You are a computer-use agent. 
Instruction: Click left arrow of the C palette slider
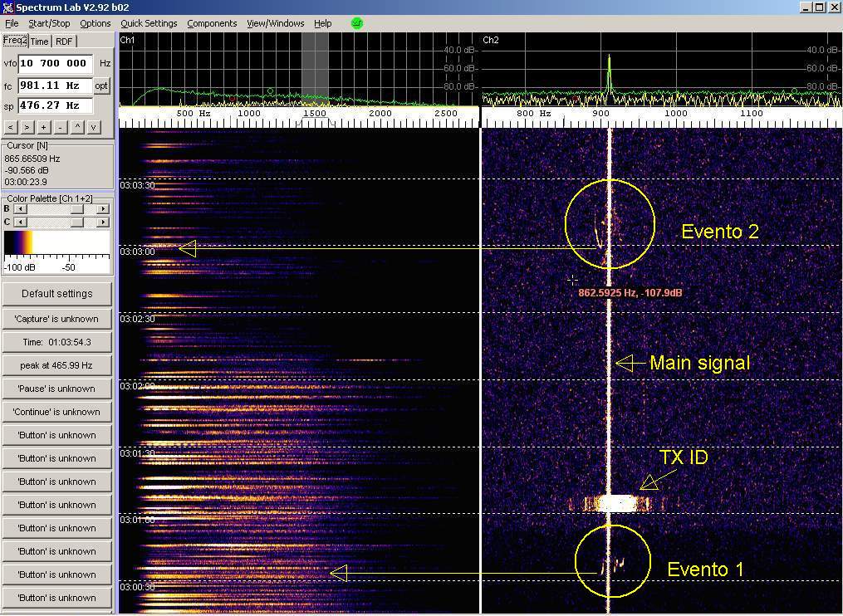(20, 222)
